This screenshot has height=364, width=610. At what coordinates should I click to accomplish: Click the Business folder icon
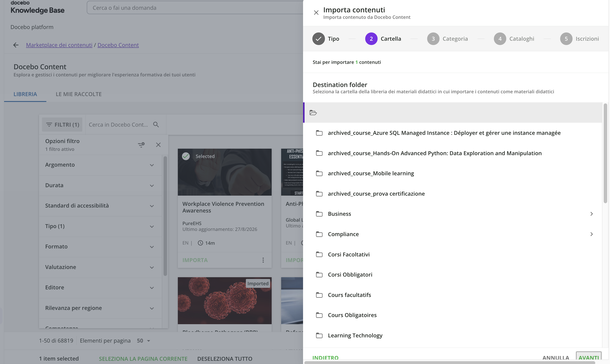tap(319, 214)
